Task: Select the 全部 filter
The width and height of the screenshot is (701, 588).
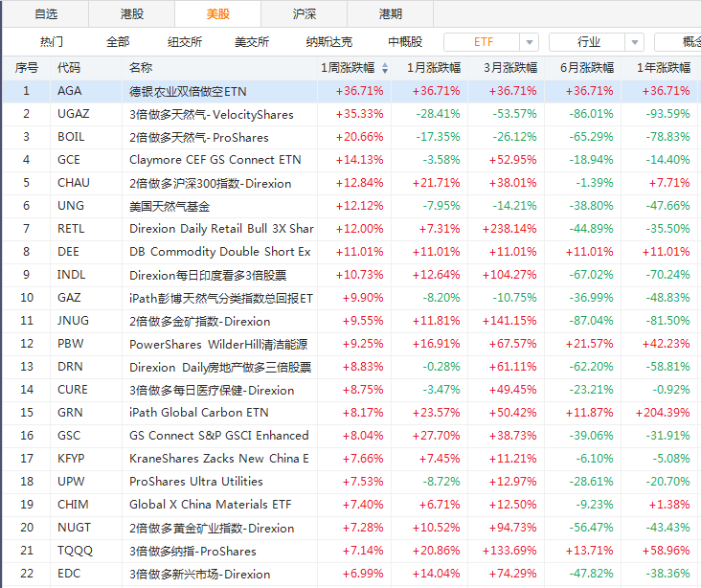Action: pos(118,42)
